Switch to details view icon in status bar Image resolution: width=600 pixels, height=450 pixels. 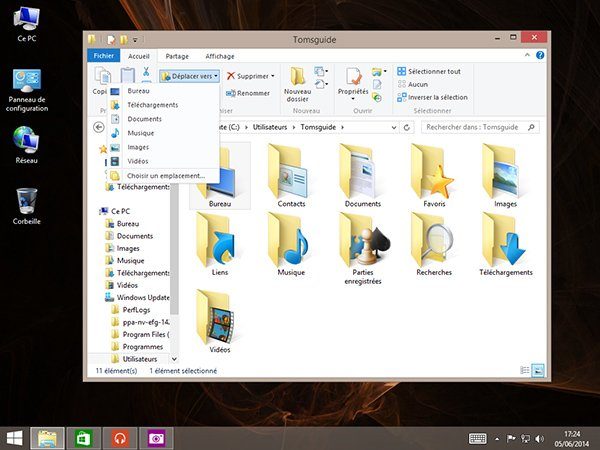(x=525, y=370)
